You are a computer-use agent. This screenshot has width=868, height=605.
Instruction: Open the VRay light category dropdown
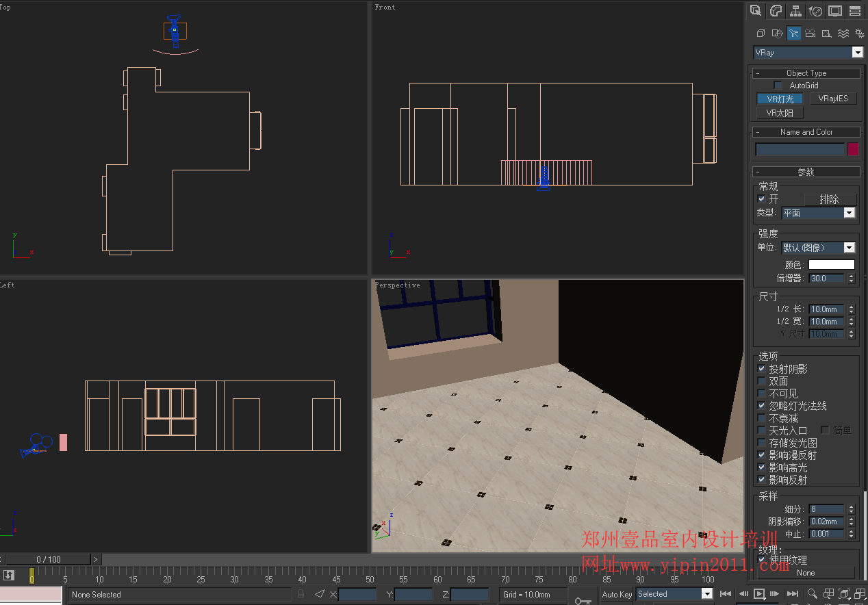coord(857,53)
